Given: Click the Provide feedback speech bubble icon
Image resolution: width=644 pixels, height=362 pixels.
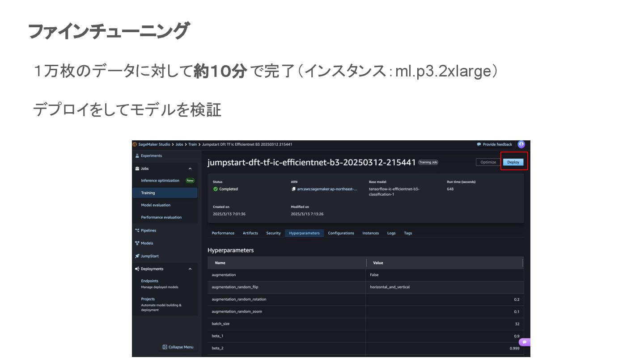Looking at the screenshot, I should 479,144.
